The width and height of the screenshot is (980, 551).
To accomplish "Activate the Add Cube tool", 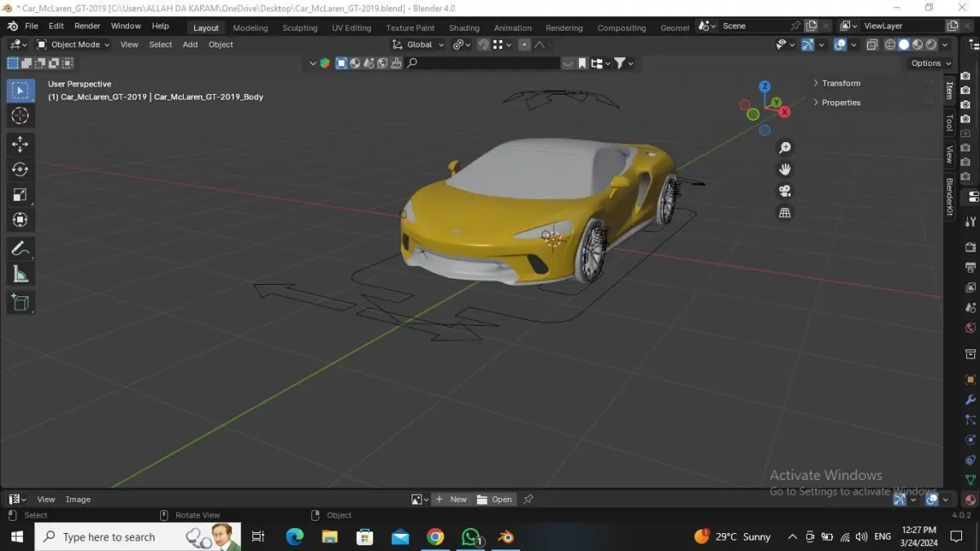I will [x=20, y=302].
